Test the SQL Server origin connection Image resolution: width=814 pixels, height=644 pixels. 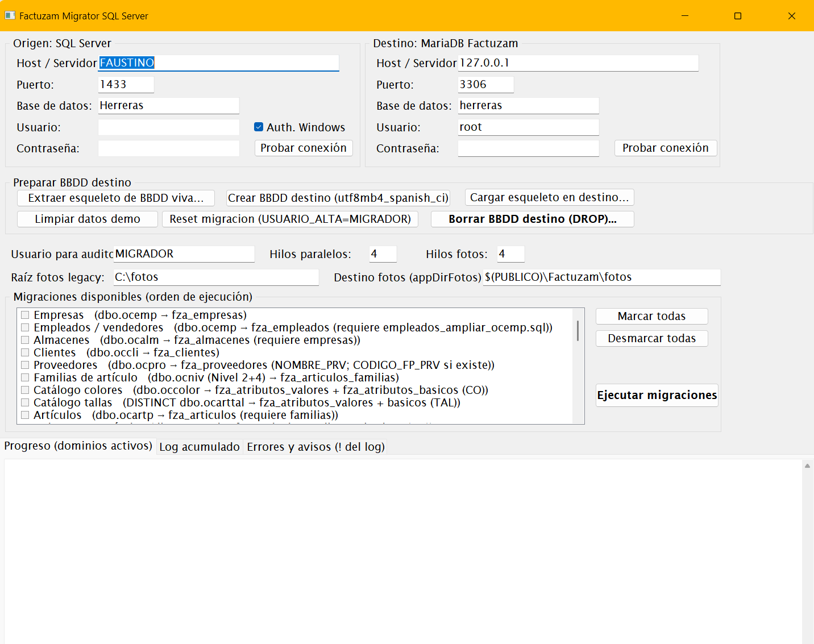pyautogui.click(x=304, y=148)
